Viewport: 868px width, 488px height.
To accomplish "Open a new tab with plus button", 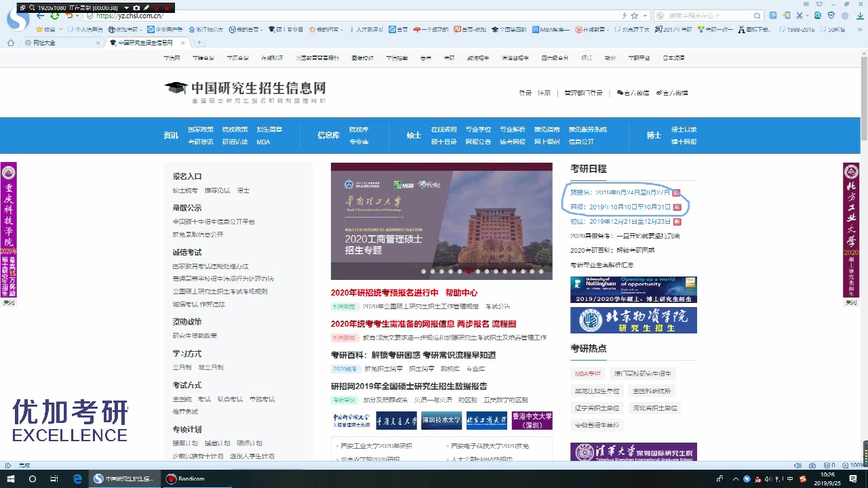I will [x=199, y=43].
